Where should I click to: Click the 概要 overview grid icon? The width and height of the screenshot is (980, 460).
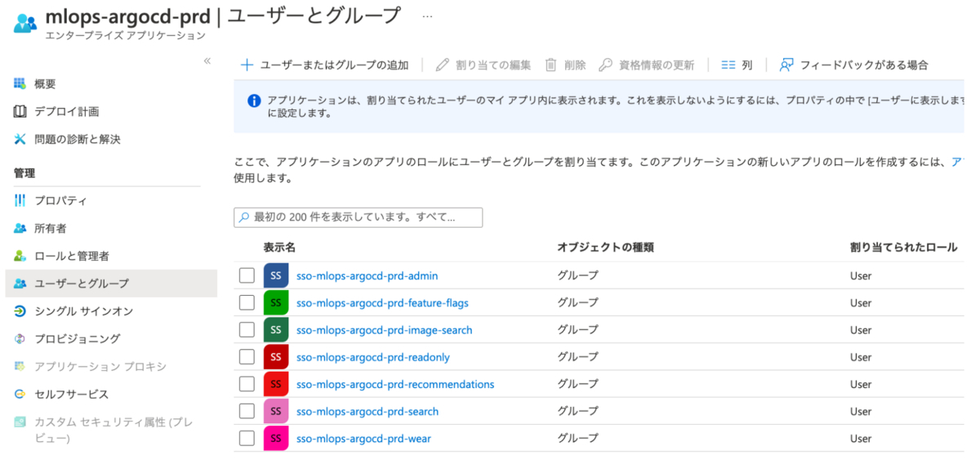[x=20, y=84]
